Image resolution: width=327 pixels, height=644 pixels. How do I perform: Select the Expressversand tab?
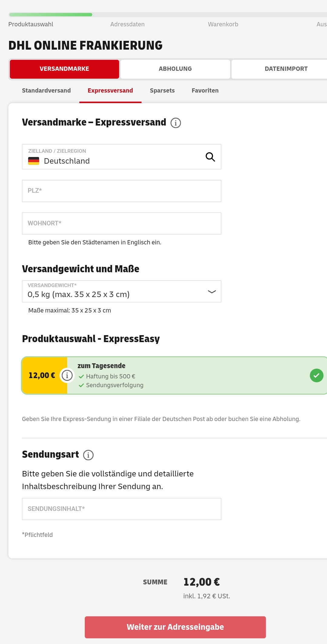coord(110,90)
